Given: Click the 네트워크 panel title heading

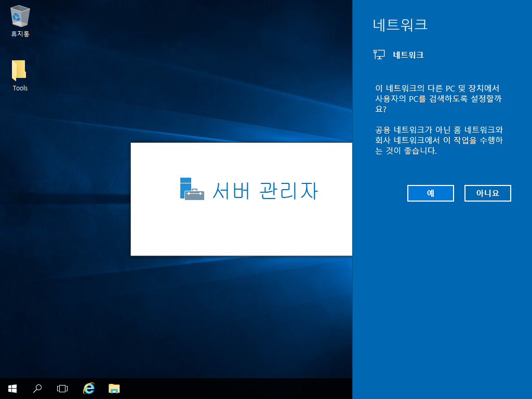Looking at the screenshot, I should [400, 25].
